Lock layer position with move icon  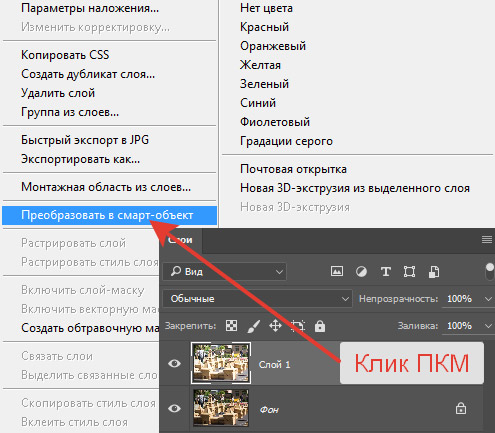275,326
